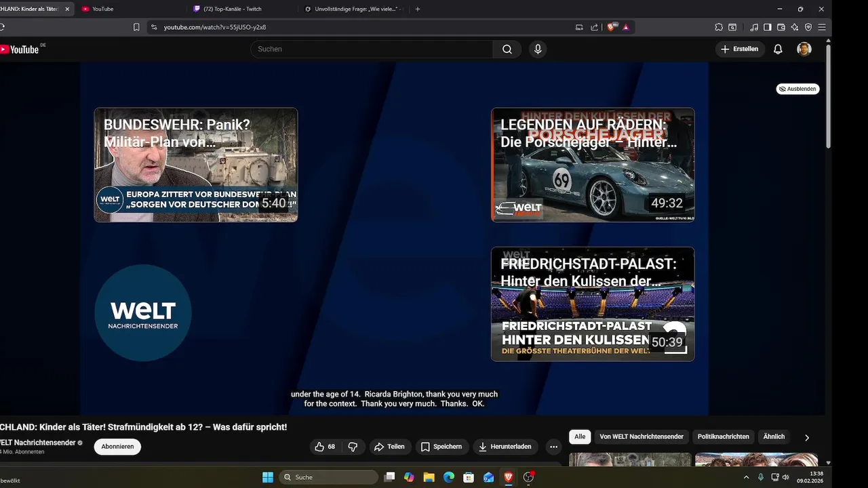Click Brave Shields lion icon
The height and width of the screenshot is (488, 868).
pyautogui.click(x=612, y=27)
